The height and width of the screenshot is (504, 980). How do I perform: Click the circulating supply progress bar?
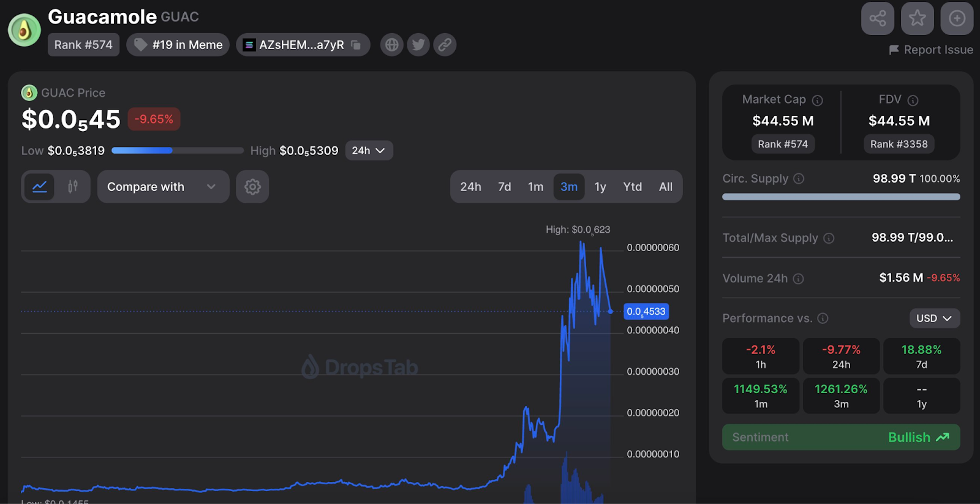[841, 197]
